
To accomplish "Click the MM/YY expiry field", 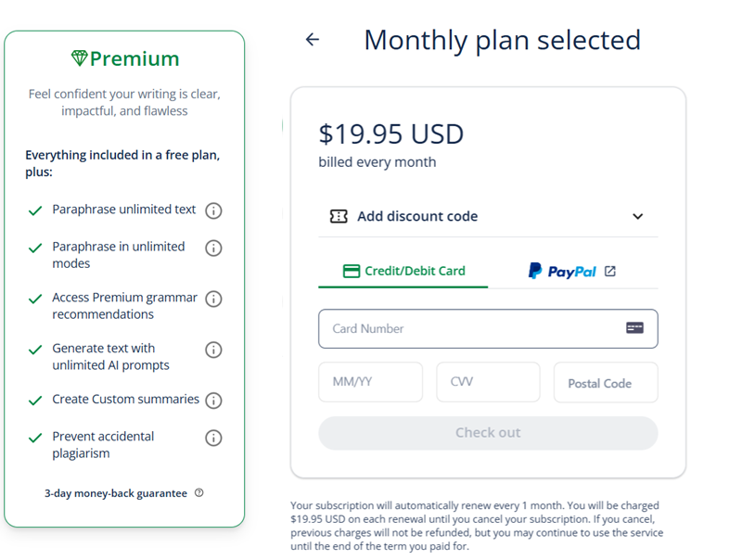I will [370, 382].
